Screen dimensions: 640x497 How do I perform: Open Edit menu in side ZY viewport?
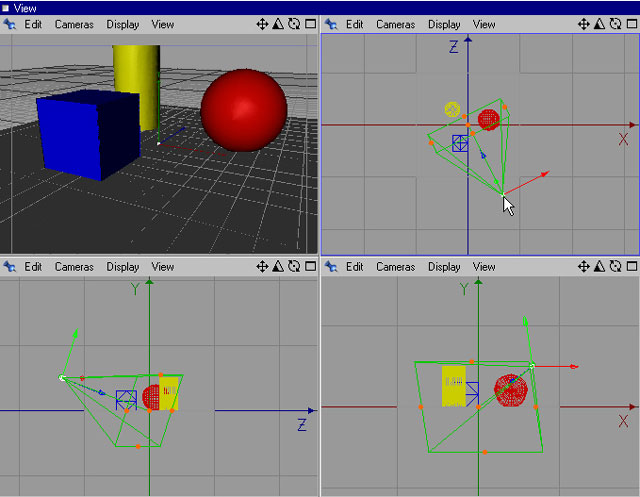point(33,267)
